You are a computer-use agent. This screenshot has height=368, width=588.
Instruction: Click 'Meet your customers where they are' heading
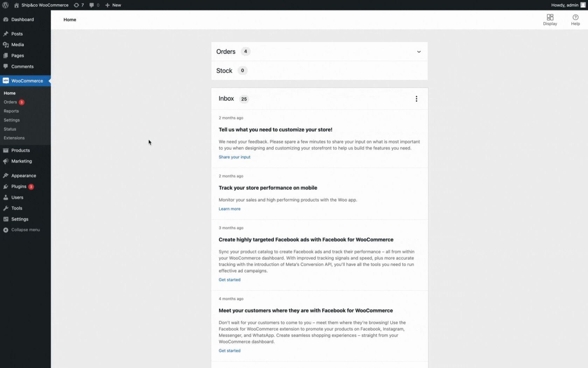(x=306, y=311)
